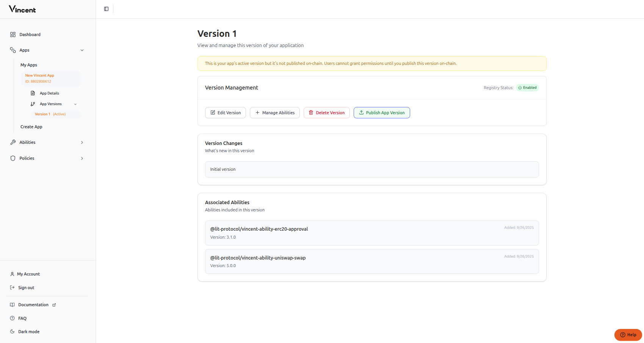Click the Edit Version button
Screen dimensions: 644x343
pos(226,112)
